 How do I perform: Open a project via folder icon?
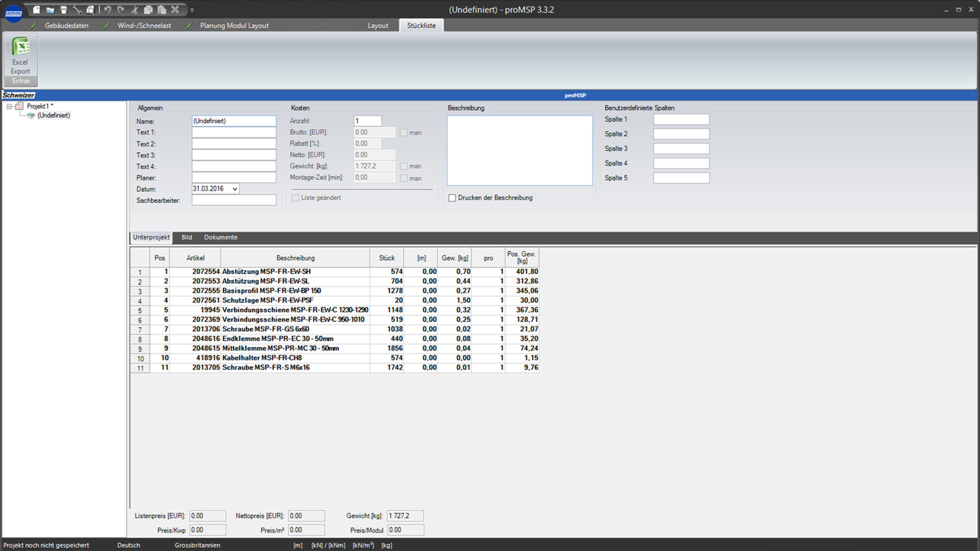(x=50, y=10)
